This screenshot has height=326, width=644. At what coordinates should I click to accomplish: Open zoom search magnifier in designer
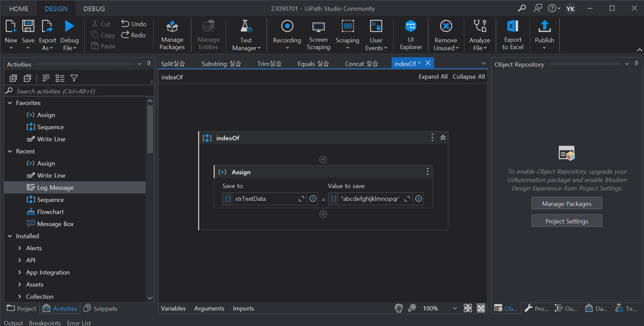coord(412,308)
